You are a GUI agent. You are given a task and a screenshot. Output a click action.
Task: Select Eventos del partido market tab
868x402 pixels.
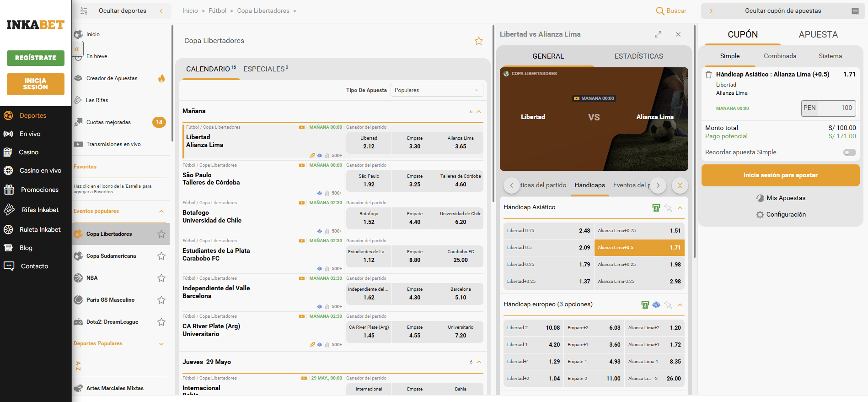pyautogui.click(x=631, y=185)
